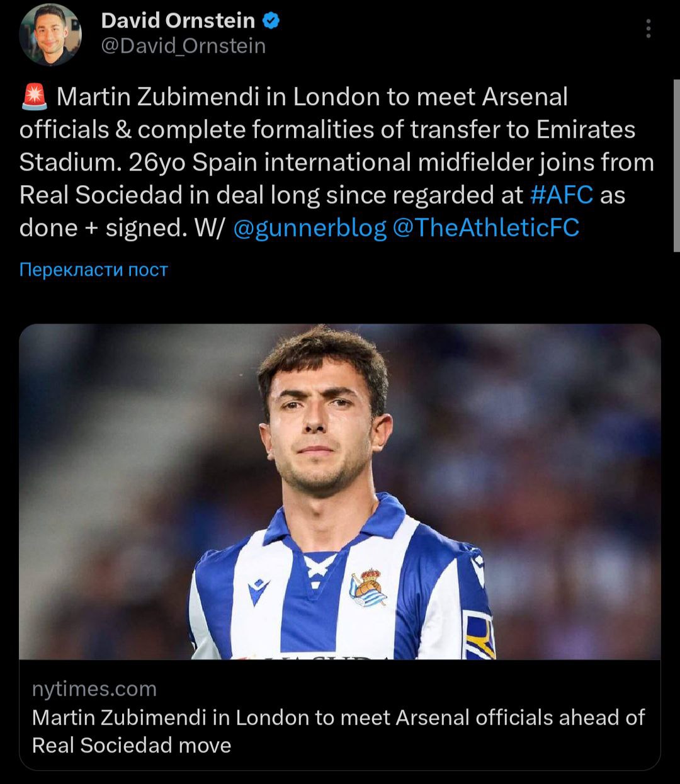
Task: Open the three-dot more options menu
Action: (x=648, y=28)
